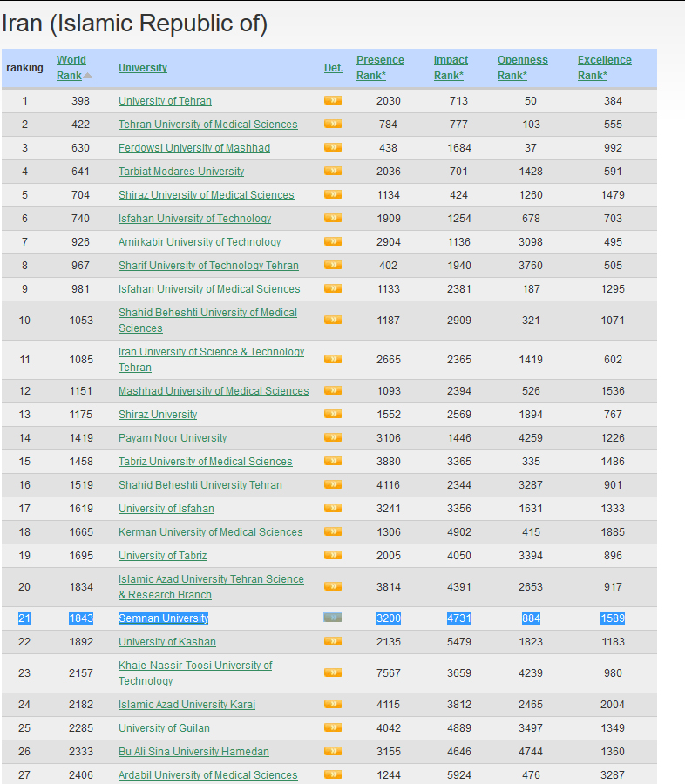The image size is (685, 784).
Task: Sort by Excellence Rank column
Action: click(x=605, y=67)
